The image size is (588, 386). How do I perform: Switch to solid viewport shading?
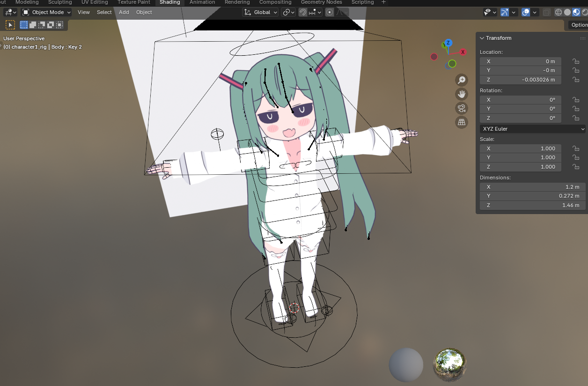pyautogui.click(x=567, y=12)
